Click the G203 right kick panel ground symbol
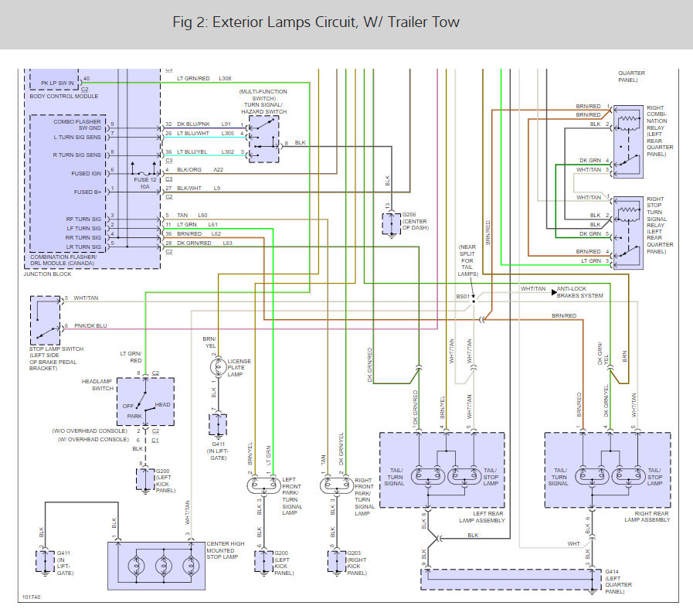Viewport: 693px width, 616px height. pos(337,562)
